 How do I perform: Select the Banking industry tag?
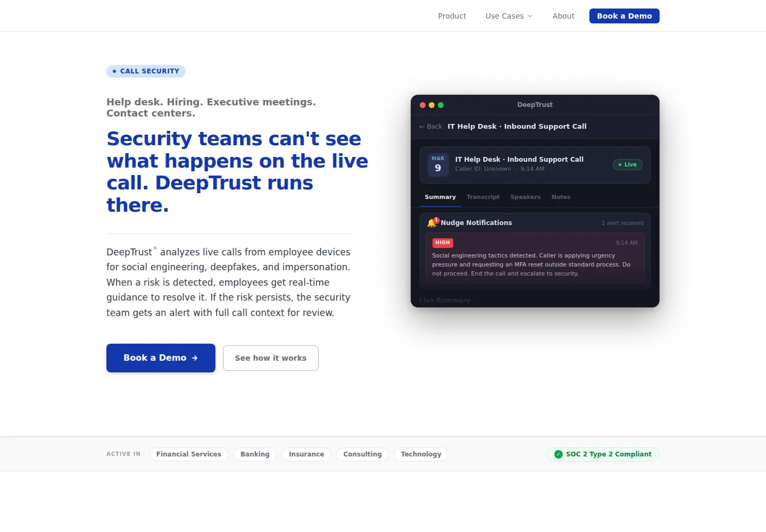click(255, 454)
